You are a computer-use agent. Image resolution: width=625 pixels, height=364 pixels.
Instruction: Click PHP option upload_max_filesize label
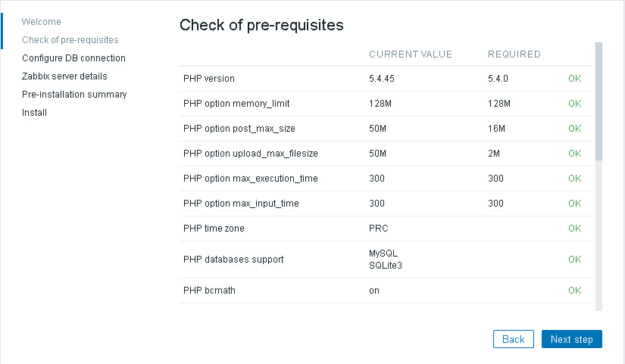250,154
